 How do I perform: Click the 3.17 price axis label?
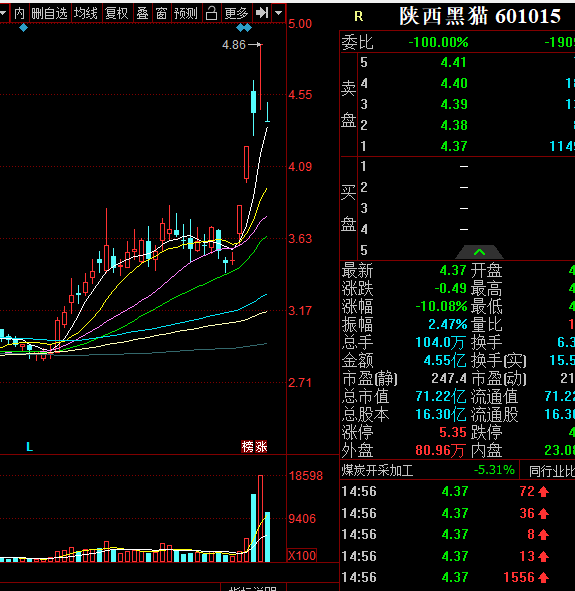(300, 311)
